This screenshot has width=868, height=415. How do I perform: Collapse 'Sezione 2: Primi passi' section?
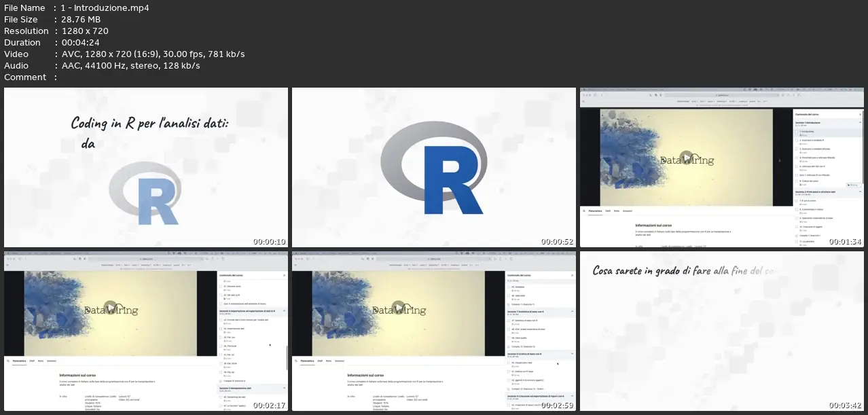860,192
